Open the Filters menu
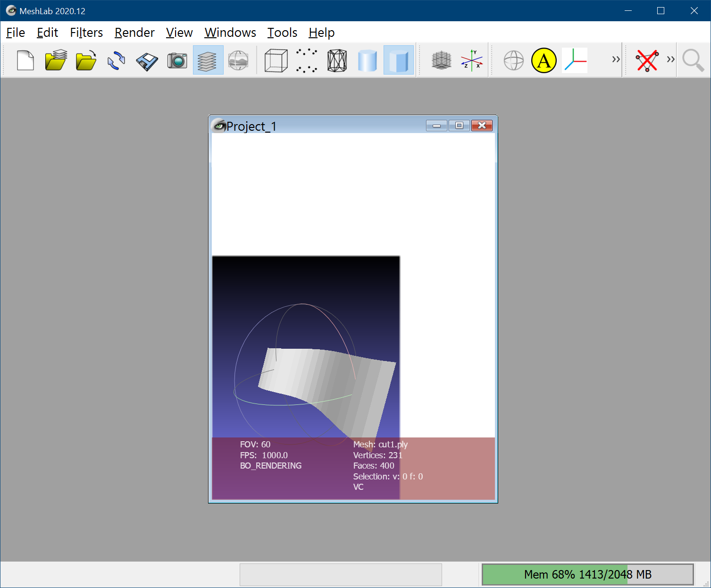 (x=86, y=33)
